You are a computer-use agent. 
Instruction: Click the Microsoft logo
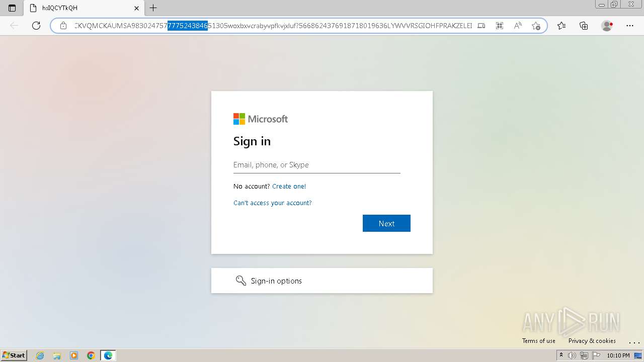[x=261, y=119]
